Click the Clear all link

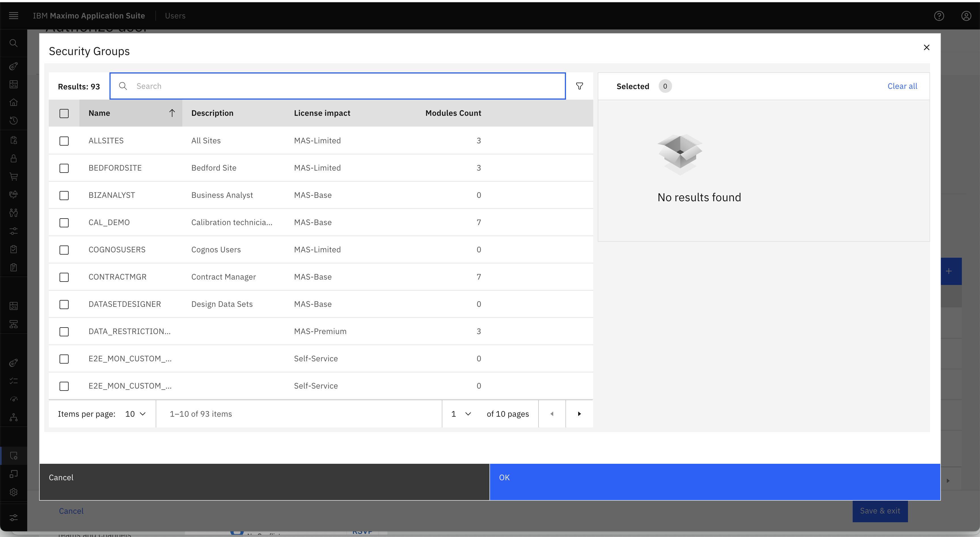point(902,86)
